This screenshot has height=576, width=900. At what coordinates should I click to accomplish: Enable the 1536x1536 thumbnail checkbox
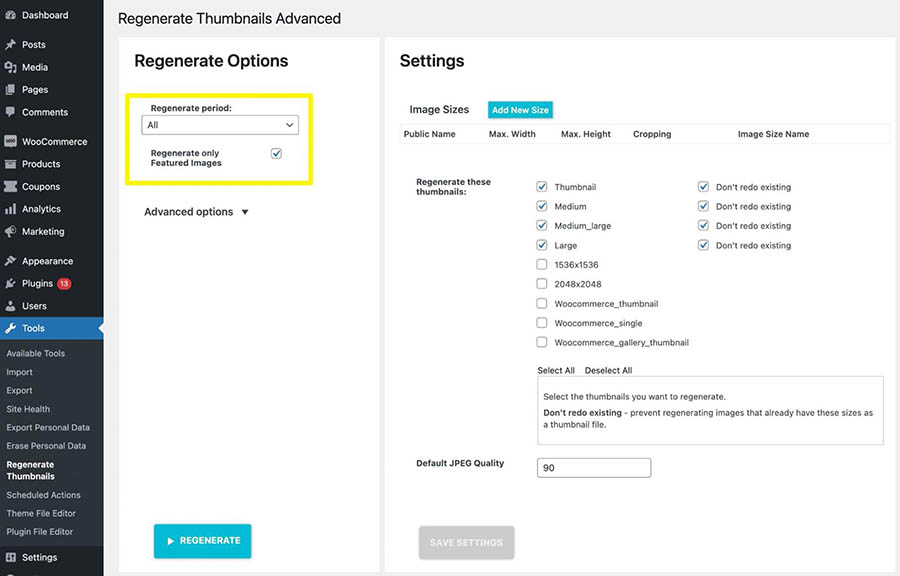(542, 265)
